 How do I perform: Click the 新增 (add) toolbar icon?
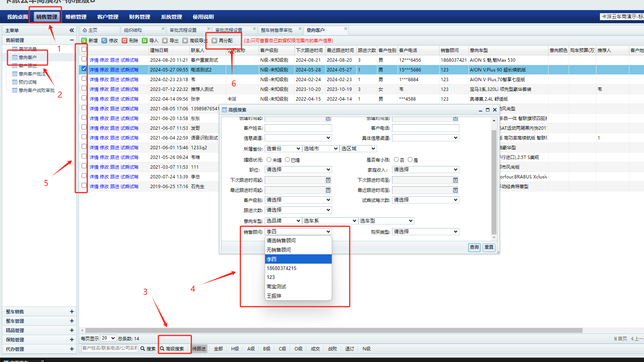pyautogui.click(x=84, y=40)
